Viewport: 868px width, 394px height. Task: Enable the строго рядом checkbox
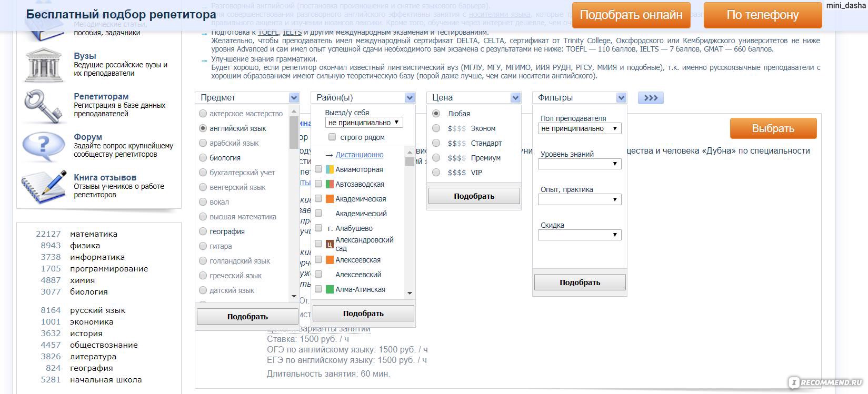[x=332, y=137]
